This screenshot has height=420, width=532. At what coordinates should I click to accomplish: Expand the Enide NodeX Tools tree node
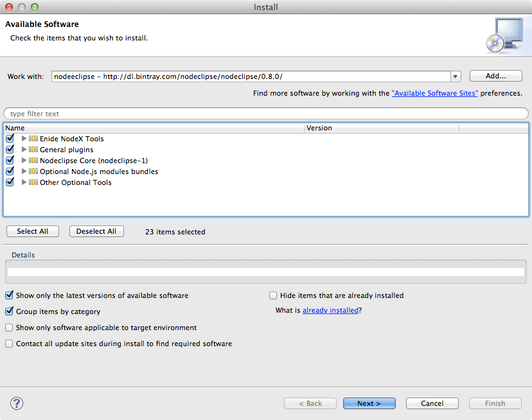[x=24, y=139]
